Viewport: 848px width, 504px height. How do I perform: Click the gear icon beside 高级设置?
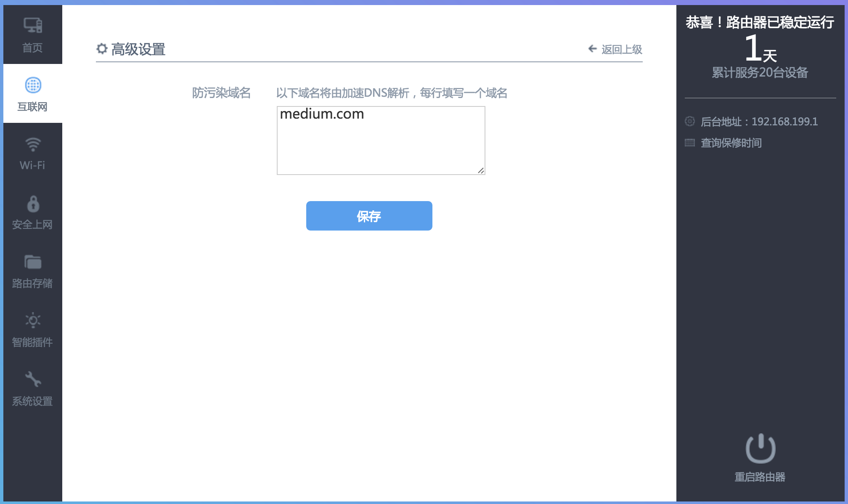(102, 49)
